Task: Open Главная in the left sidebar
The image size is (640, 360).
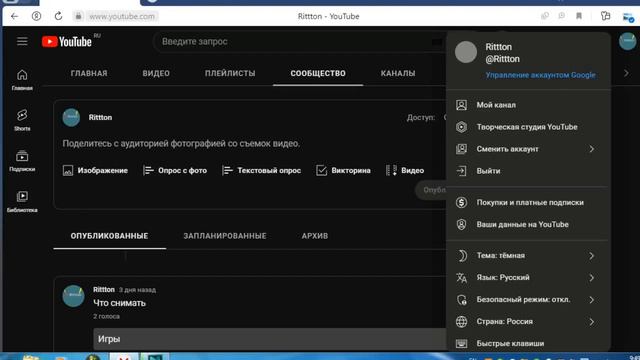Action: [x=22, y=80]
